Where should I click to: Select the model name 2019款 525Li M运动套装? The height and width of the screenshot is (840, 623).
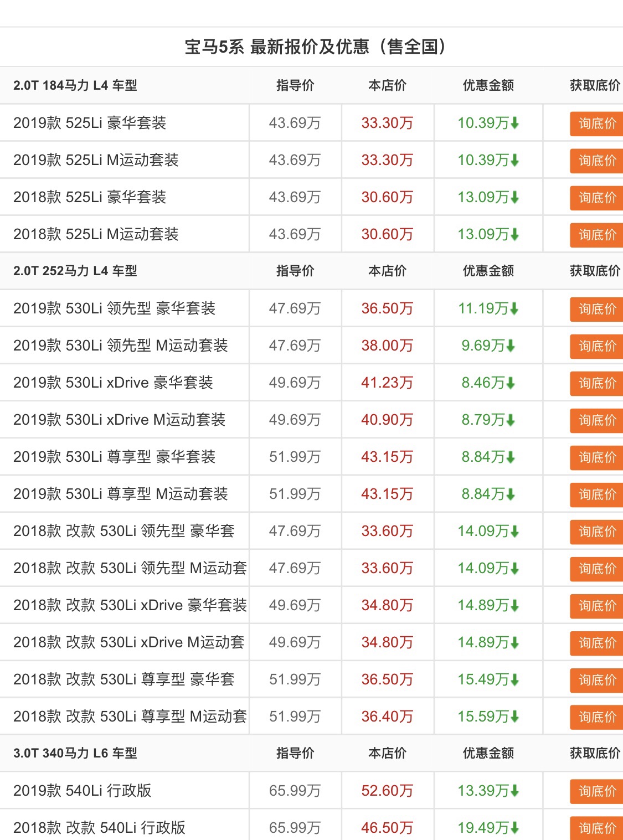coord(96,160)
